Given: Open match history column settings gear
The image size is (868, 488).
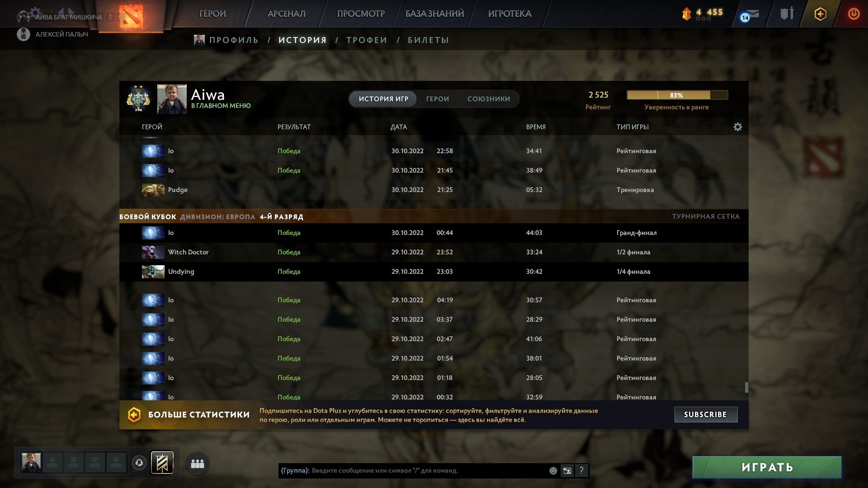Looking at the screenshot, I should click(738, 127).
